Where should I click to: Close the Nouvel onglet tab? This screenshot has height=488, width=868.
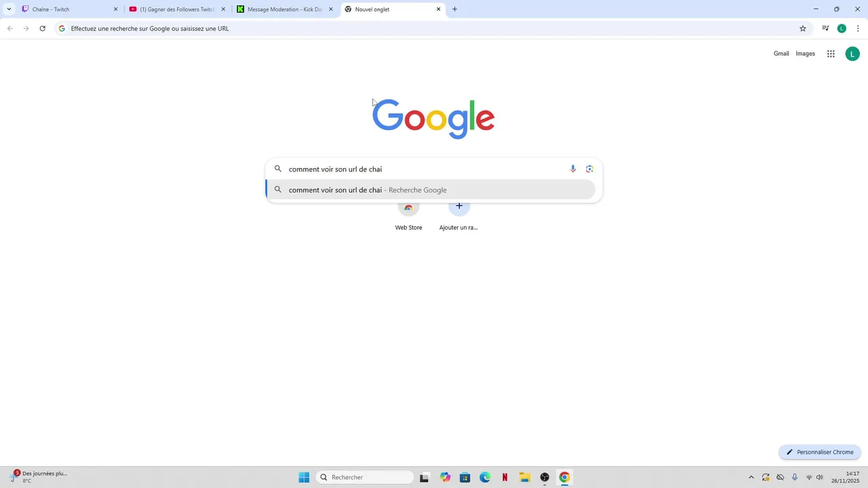point(438,9)
